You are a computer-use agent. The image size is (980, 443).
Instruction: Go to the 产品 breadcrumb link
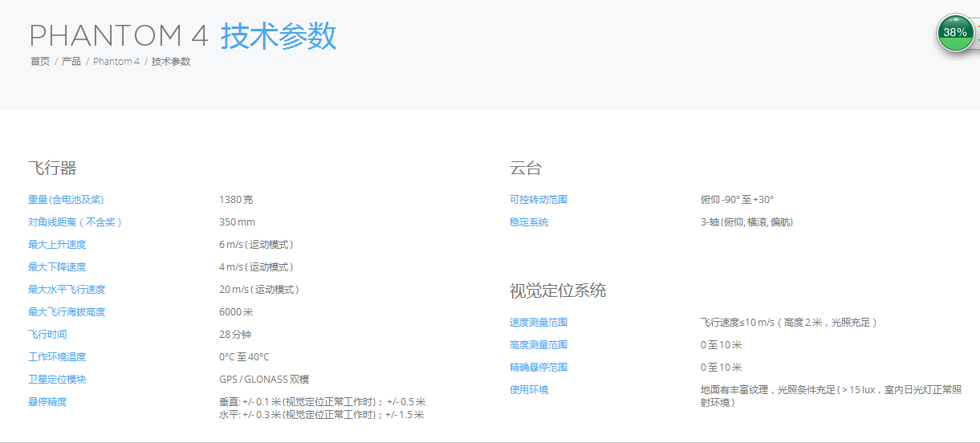click(71, 62)
